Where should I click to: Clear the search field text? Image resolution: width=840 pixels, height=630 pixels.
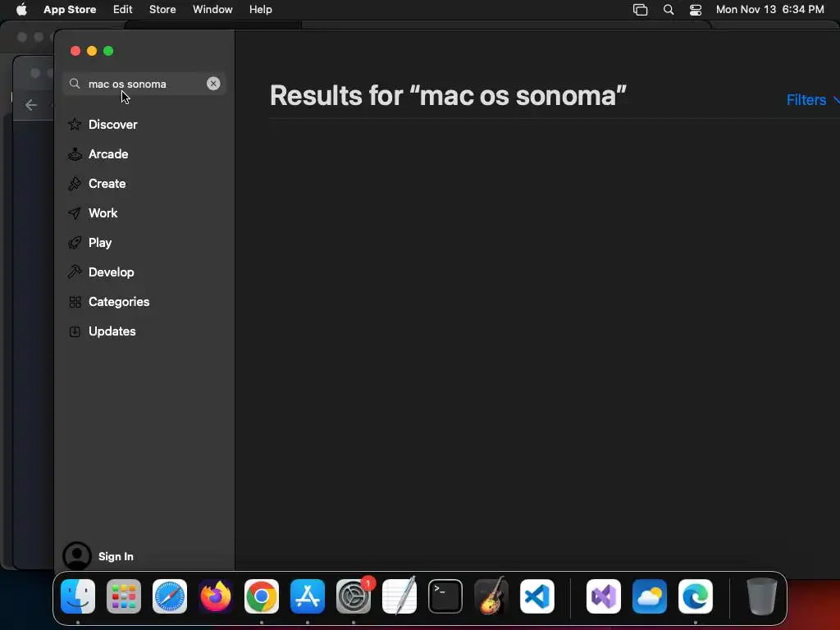pyautogui.click(x=213, y=84)
